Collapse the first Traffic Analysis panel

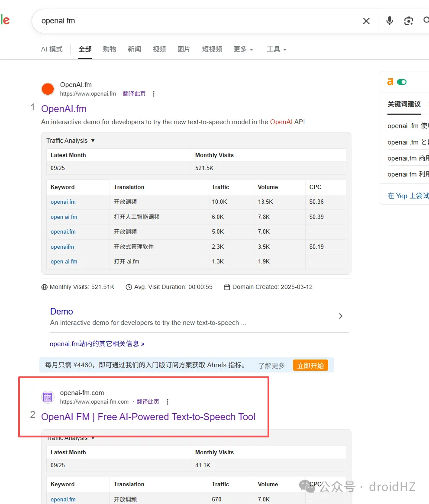71,141
